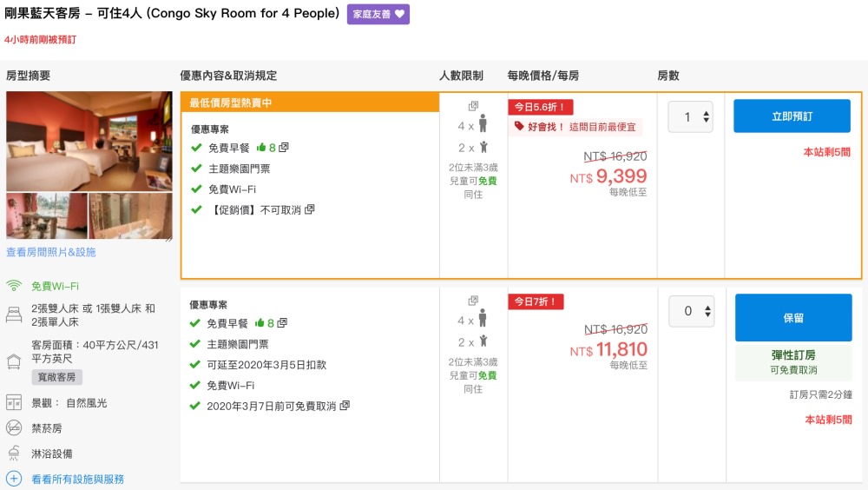Screen dimensions: 868x490
Task: Click the occupancy info icon in second row
Action: click(x=473, y=301)
